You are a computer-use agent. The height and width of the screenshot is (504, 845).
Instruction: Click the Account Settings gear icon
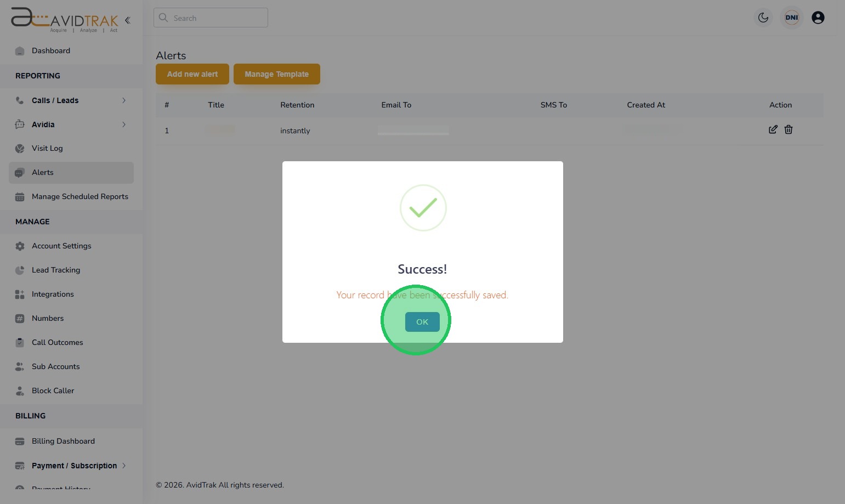(x=20, y=246)
